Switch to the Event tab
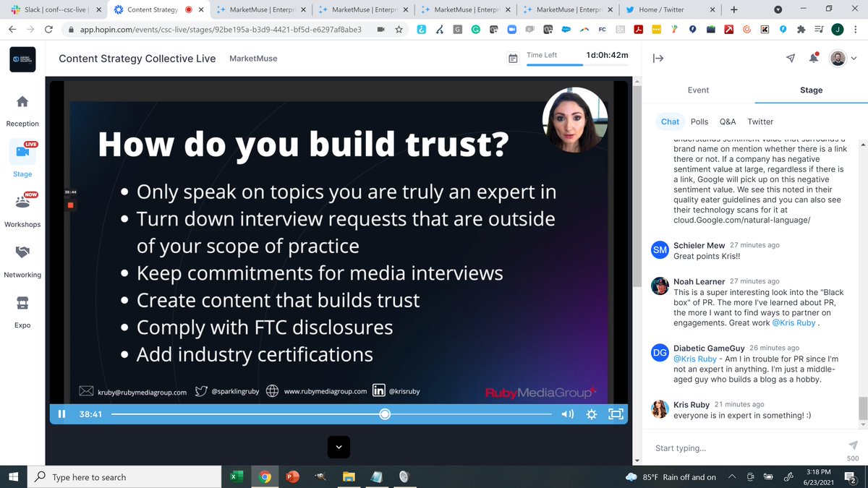The width and height of the screenshot is (868, 488). pos(698,90)
